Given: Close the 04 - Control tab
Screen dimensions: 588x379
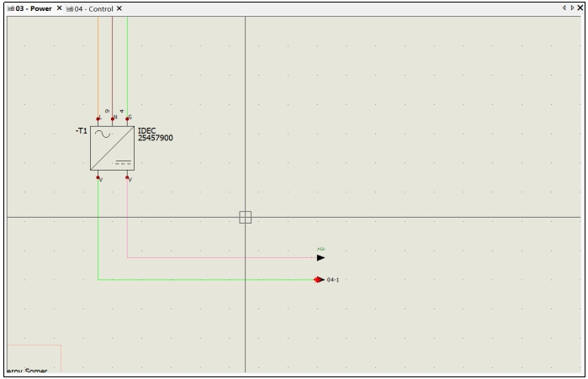Looking at the screenshot, I should (119, 8).
